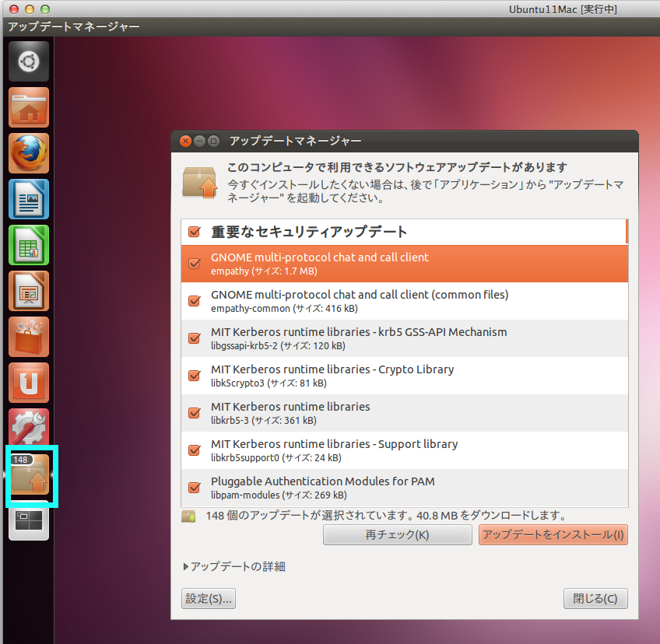Open Ubuntu Software Center launcher icon
660x644 pixels.
coord(29,337)
